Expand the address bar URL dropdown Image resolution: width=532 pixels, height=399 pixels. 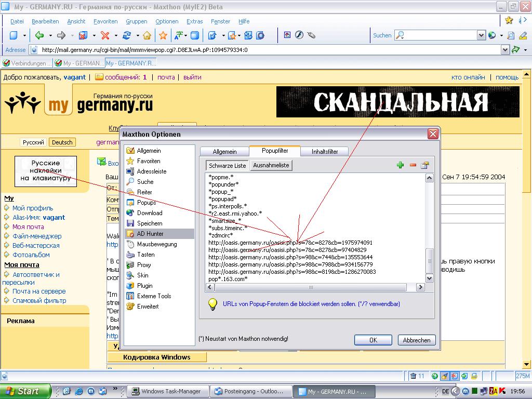click(x=505, y=50)
